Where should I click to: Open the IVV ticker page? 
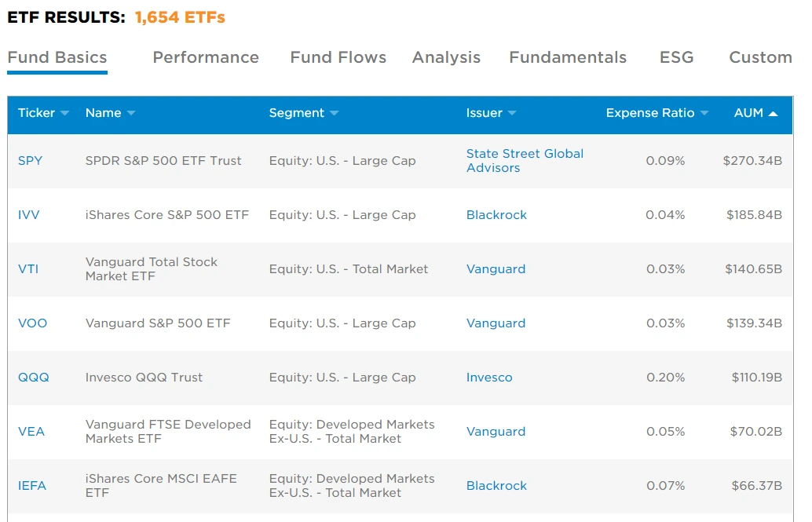point(28,214)
